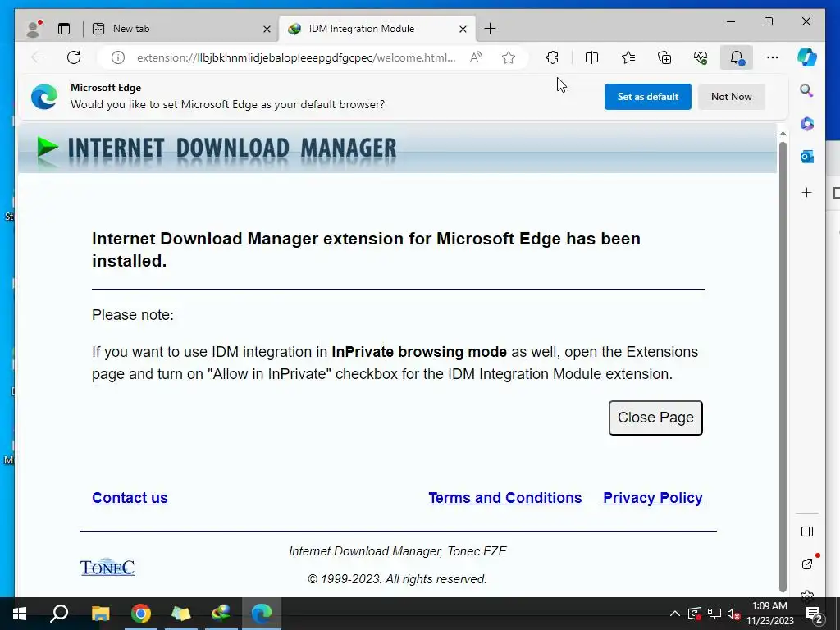Screen dimensions: 840x630
Task: Open the Privacy Policy link
Action: pos(652,498)
